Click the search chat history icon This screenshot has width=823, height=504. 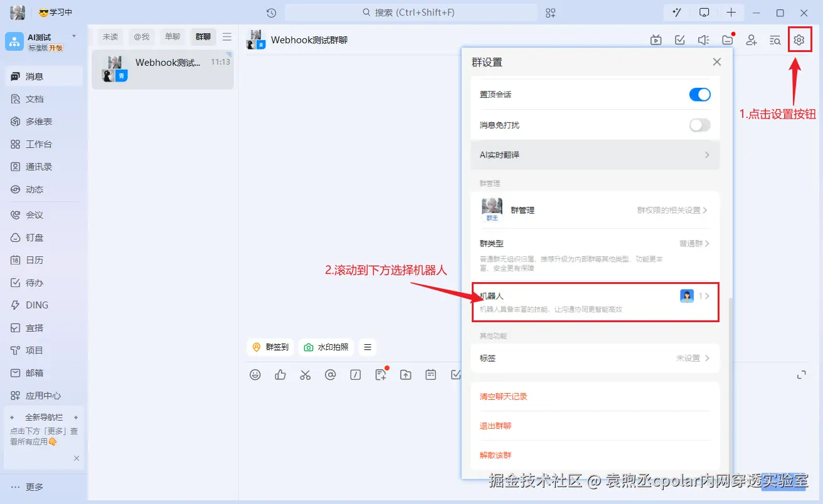pos(775,40)
